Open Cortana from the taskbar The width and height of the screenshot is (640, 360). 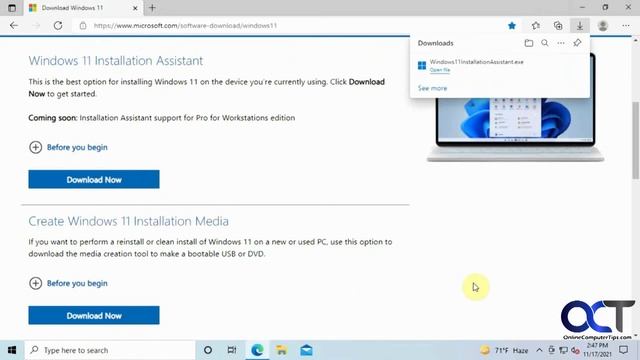pos(208,350)
